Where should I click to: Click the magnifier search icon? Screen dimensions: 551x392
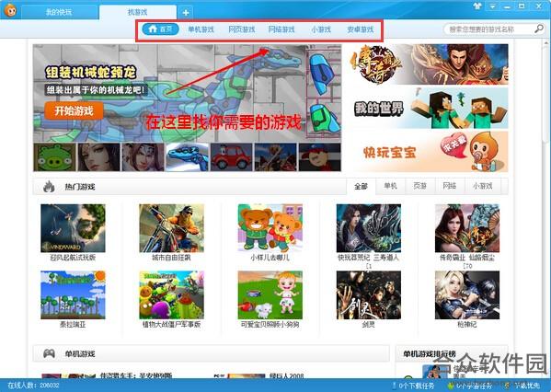(539, 29)
